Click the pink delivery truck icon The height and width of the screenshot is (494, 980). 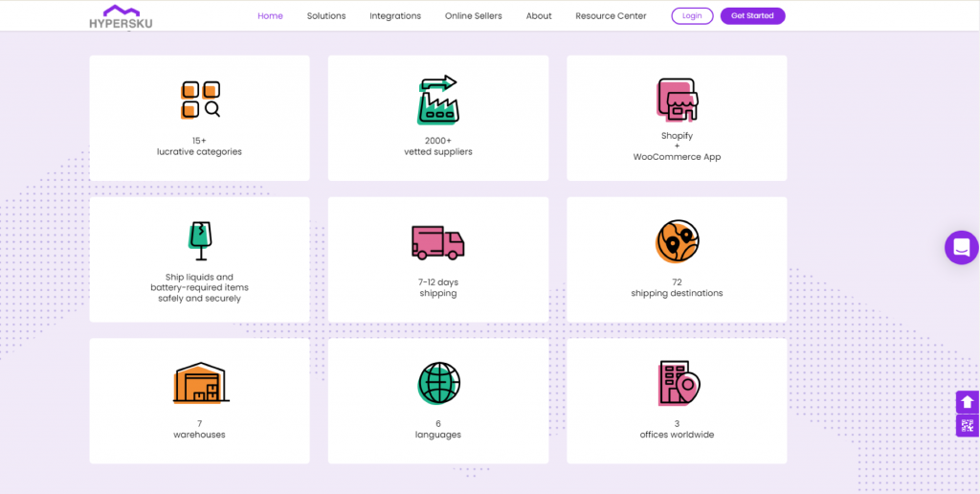coord(438,242)
